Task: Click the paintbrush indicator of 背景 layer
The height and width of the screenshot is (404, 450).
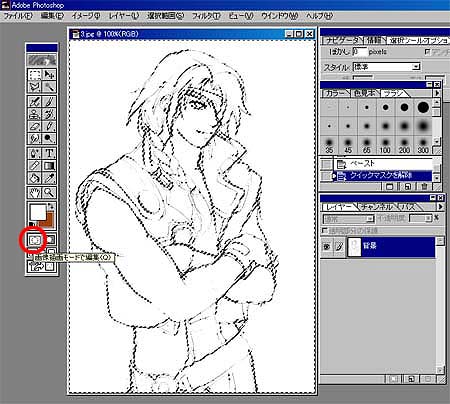Action: (x=339, y=247)
